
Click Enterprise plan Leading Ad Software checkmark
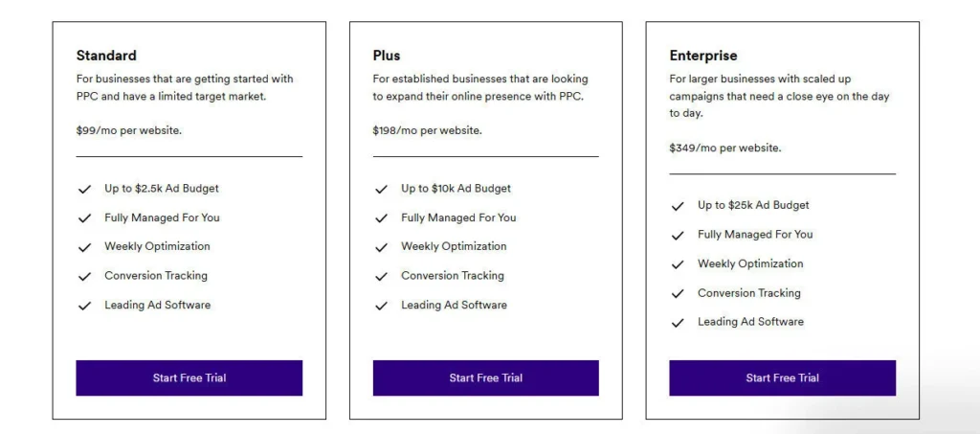pos(678,323)
